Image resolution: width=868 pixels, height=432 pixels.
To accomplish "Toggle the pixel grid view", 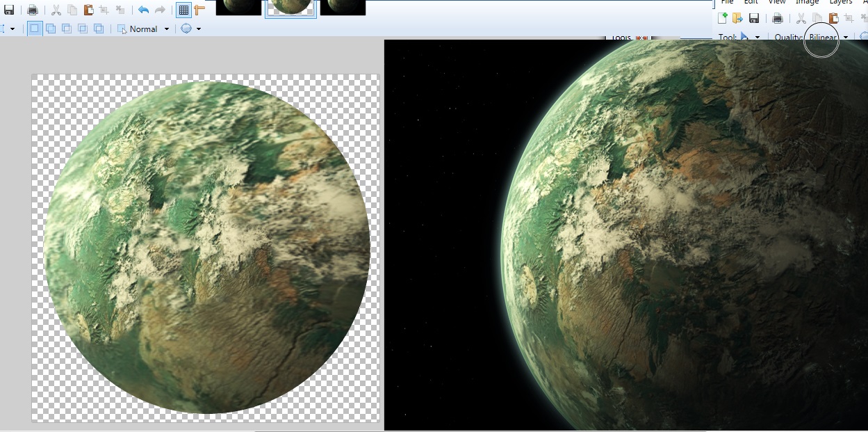I will click(x=182, y=9).
